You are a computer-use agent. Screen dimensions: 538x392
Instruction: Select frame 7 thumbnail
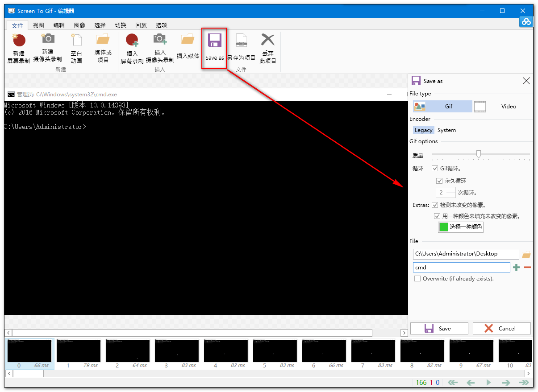click(x=374, y=354)
